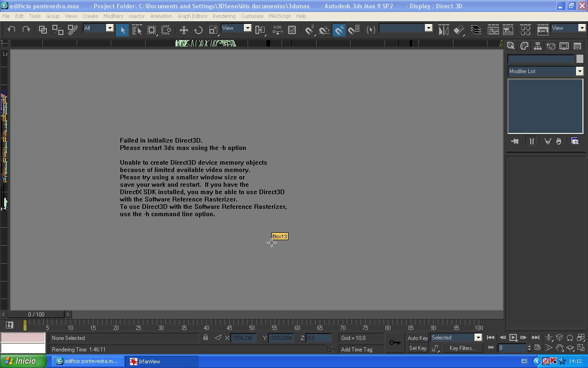This screenshot has height=368, width=588.
Task: Toggle Window/Crossing selection mode
Action: point(166,30)
